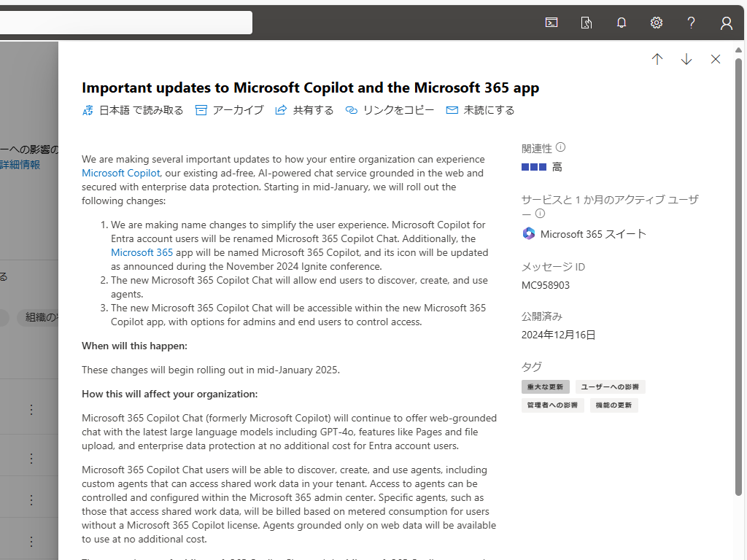Go to previous message with up arrow
The image size is (747, 560).
[657, 59]
